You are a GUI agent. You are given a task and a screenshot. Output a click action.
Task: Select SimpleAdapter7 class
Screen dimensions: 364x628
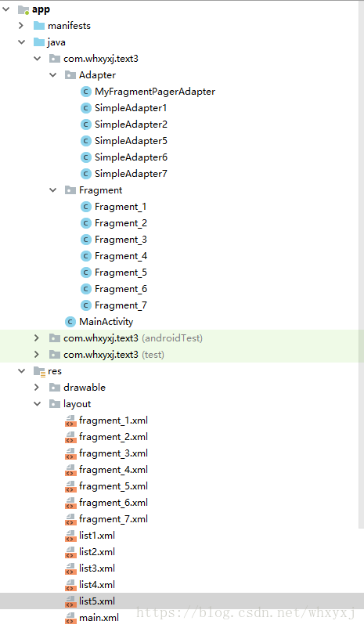pos(131,174)
